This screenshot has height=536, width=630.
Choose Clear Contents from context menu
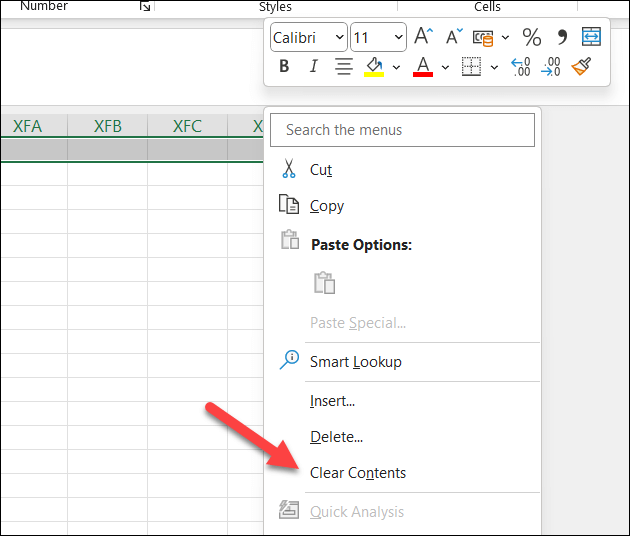(358, 473)
